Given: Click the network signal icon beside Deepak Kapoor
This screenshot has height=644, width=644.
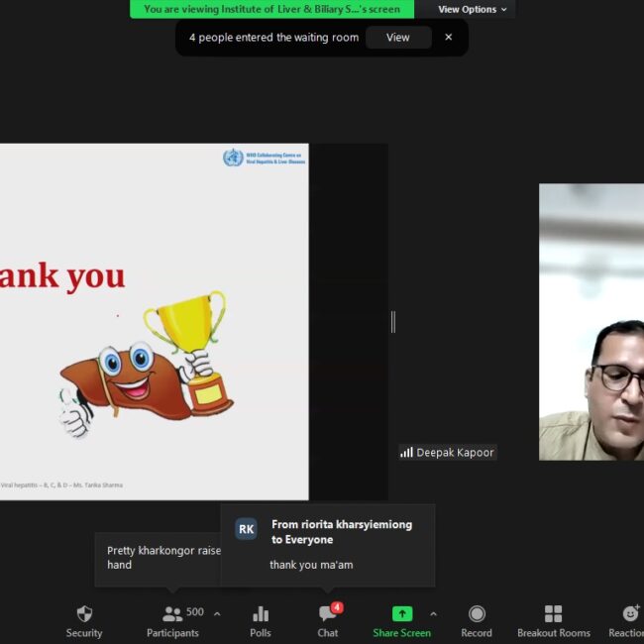Looking at the screenshot, I should tap(406, 453).
